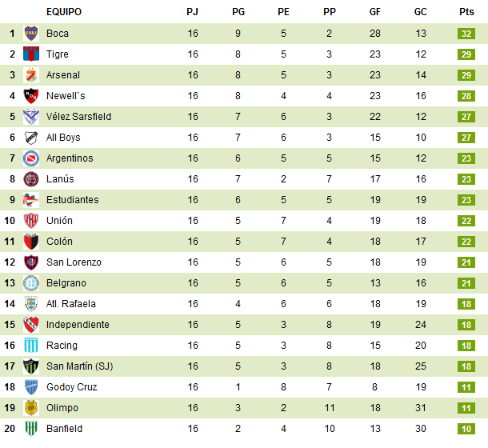
Task: Click the EQUIPO column header
Action: click(64, 12)
